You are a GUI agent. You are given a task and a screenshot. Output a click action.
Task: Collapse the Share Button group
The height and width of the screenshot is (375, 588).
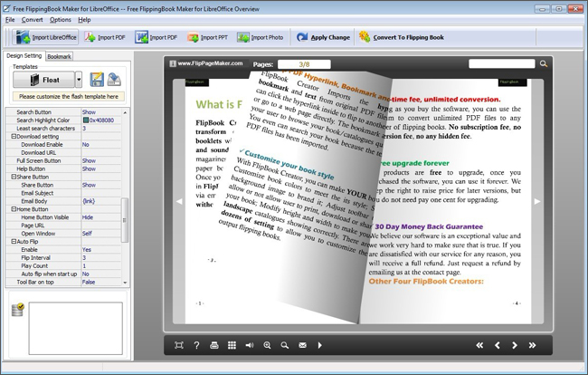[14, 177]
